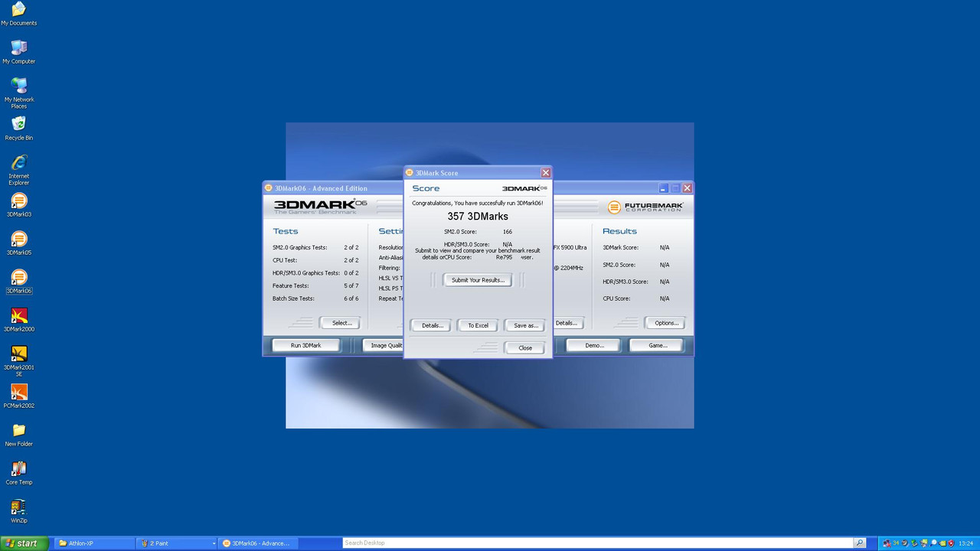The width and height of the screenshot is (980, 551).
Task: Select the WinZip desktop icon
Action: click(18, 511)
